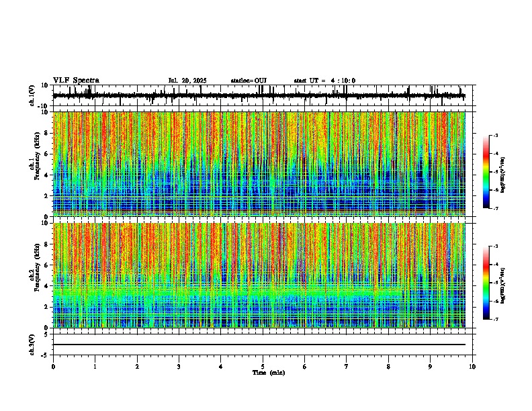Click the ch.1 spectrogram color scale bar
Image resolution: width=532 pixels, height=411 pixels.
coord(486,172)
